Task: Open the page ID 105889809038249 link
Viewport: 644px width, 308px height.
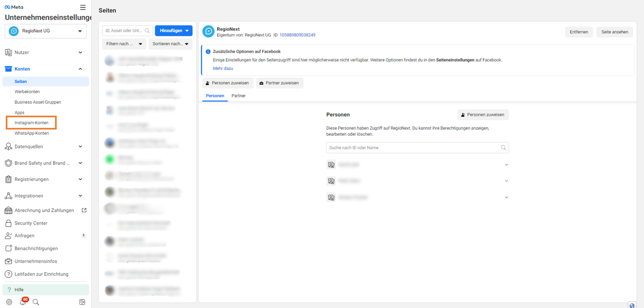Action: coord(298,35)
